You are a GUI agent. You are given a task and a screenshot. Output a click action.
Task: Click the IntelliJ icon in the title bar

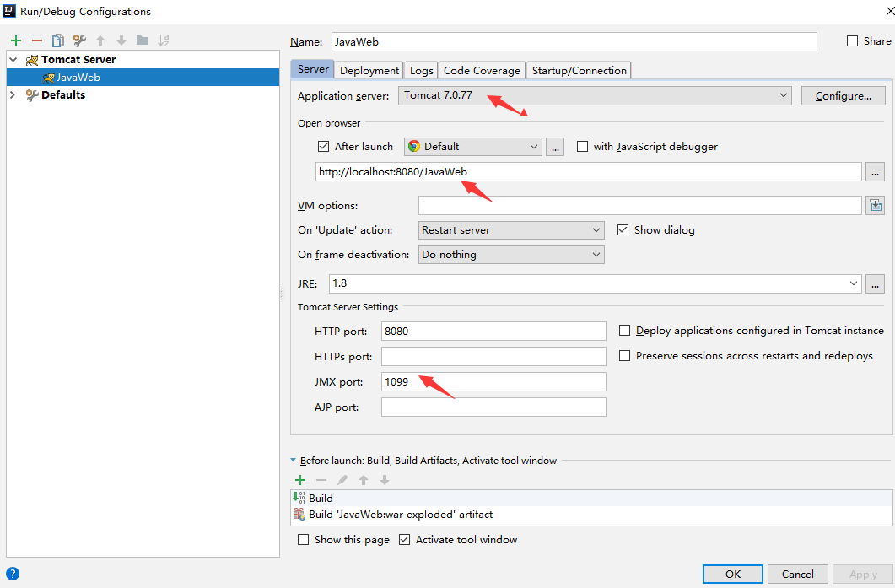(9, 11)
